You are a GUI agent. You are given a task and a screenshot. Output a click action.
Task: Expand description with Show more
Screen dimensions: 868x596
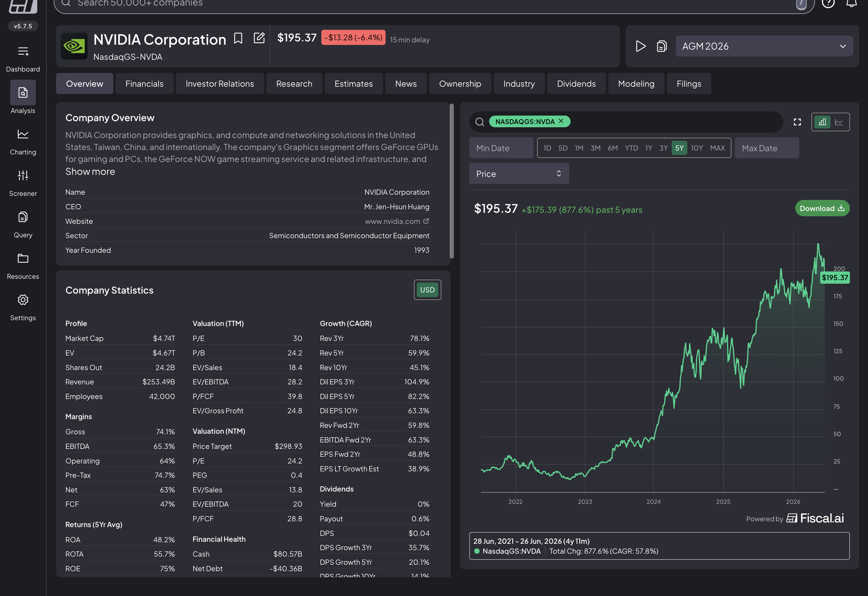coord(90,171)
